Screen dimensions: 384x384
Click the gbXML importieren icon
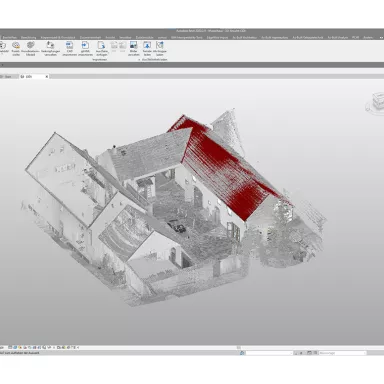(85, 48)
